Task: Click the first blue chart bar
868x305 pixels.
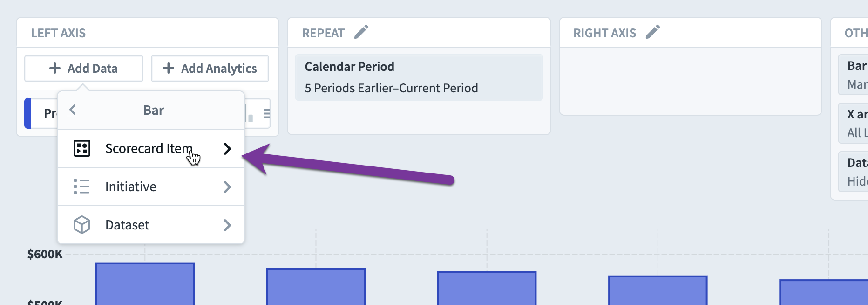Action: click(x=145, y=284)
